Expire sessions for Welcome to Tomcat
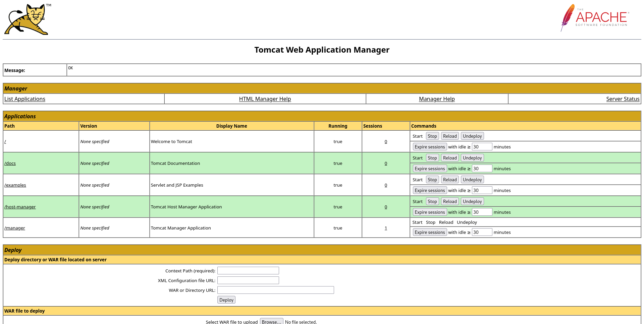Image resolution: width=644 pixels, height=324 pixels. point(430,147)
